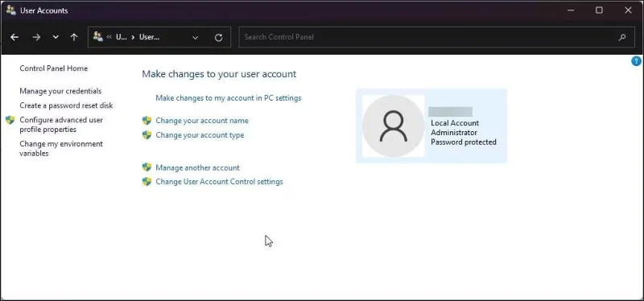Close the User Accounts window
644x301 pixels.
(x=628, y=10)
